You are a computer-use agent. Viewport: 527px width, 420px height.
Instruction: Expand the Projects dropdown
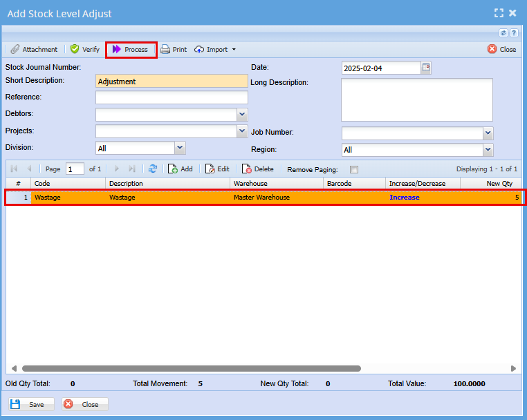point(242,131)
